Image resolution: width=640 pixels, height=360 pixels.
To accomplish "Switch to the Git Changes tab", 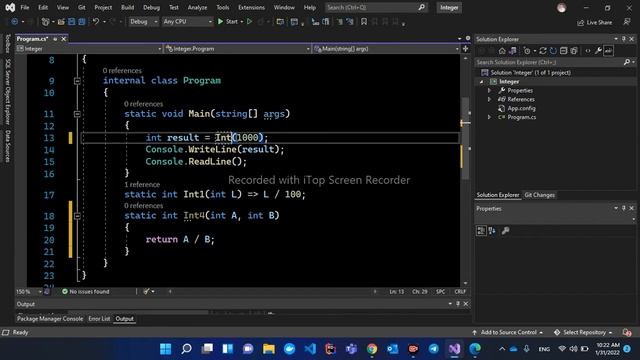I will click(x=539, y=195).
